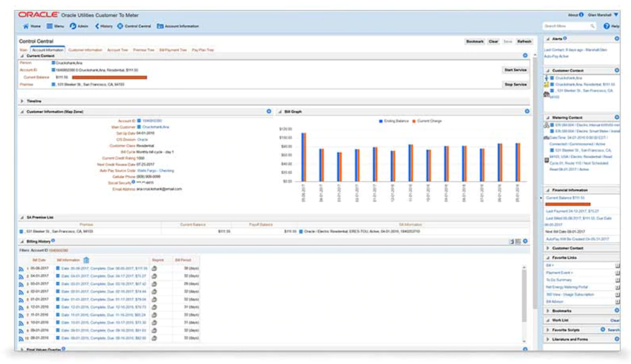Click the Social Security info icon
The image size is (631, 364).
pyautogui.click(x=133, y=182)
